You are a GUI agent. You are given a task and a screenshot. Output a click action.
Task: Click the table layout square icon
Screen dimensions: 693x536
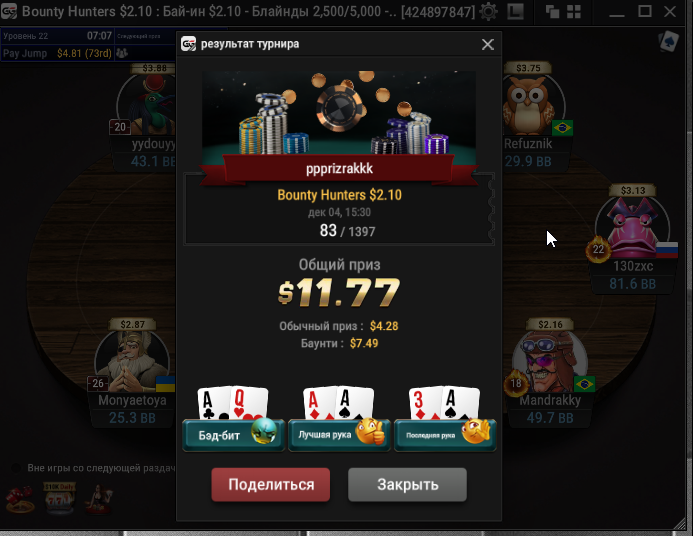click(x=515, y=11)
